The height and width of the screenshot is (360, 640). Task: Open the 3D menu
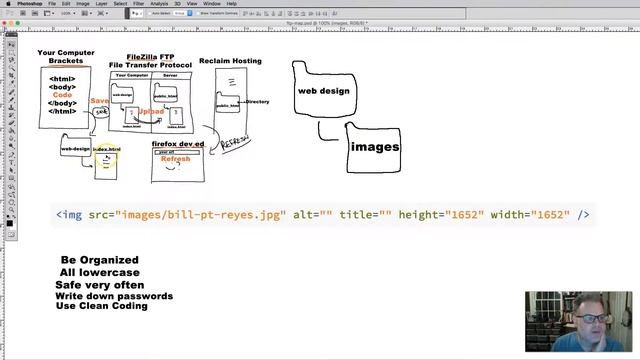(178, 3)
